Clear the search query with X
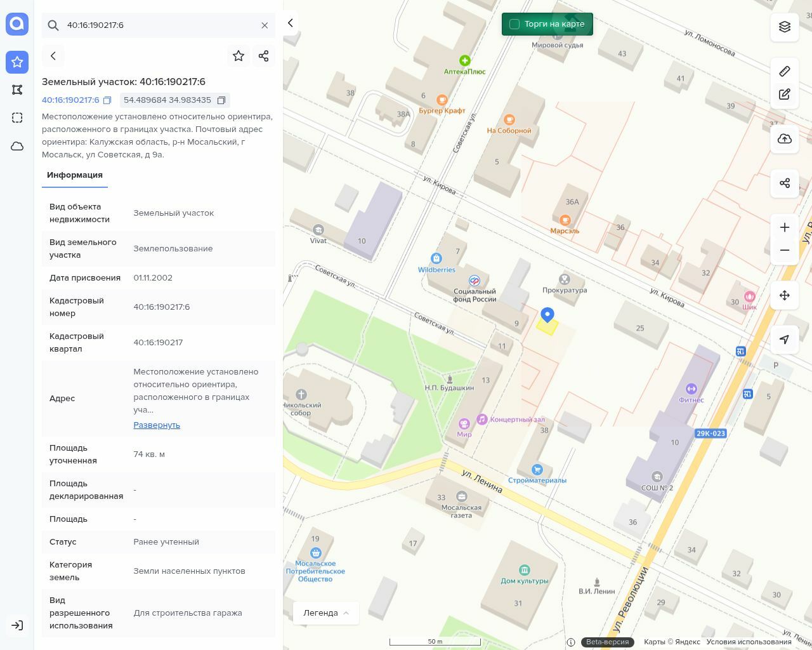Image resolution: width=812 pixels, height=650 pixels. 265,25
